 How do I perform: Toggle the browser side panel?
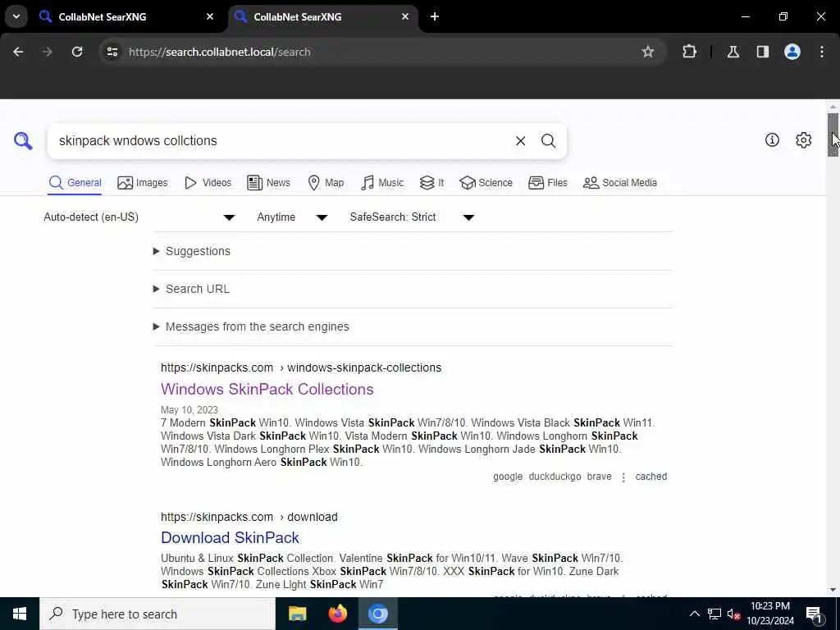tap(763, 52)
